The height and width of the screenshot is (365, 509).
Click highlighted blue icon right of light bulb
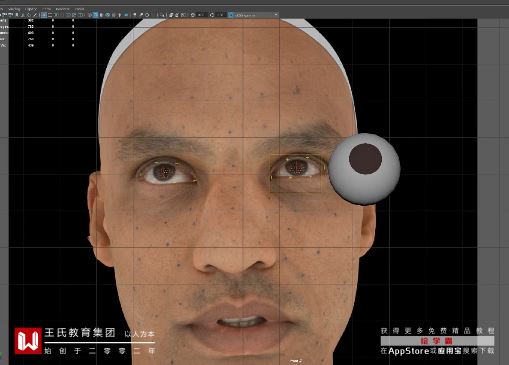point(126,15)
